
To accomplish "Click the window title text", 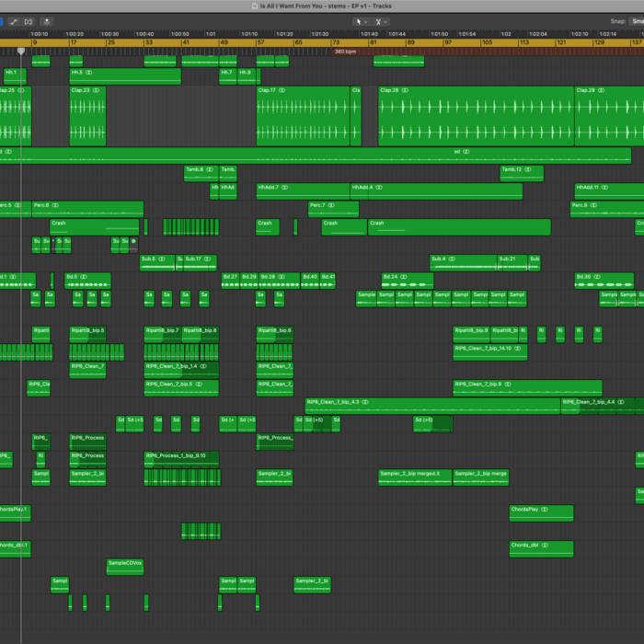I will pos(326,6).
